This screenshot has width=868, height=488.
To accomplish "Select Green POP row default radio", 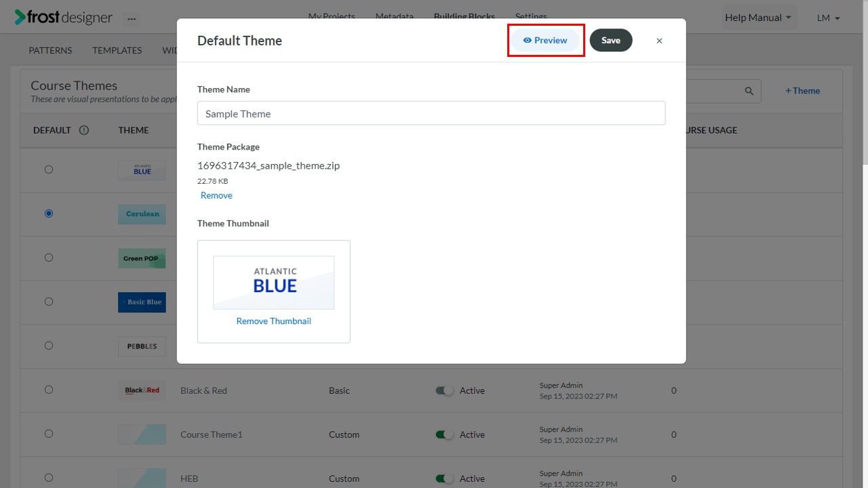I will point(49,258).
